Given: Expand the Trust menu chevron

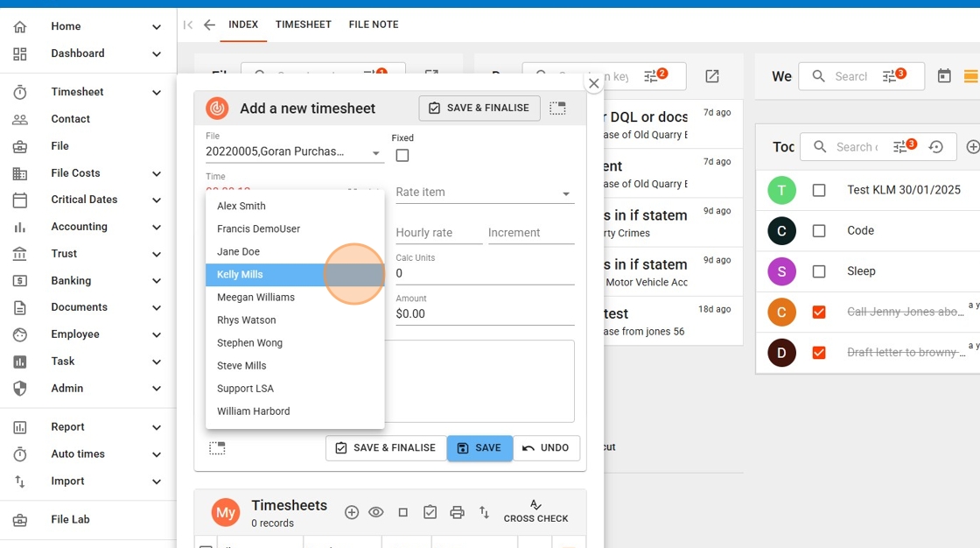Looking at the screenshot, I should pyautogui.click(x=157, y=254).
